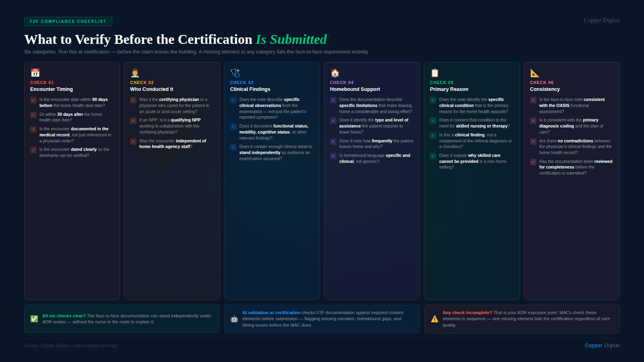The image size is (644, 362).
Task: Click the robot icon in the AI validation banner
Action: tap(234, 319)
